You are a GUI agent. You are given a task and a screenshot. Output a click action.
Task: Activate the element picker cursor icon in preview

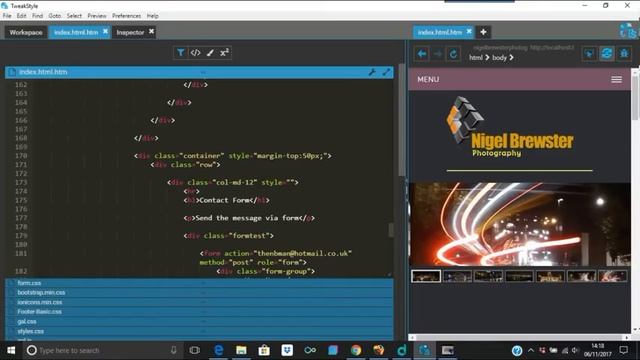click(589, 54)
